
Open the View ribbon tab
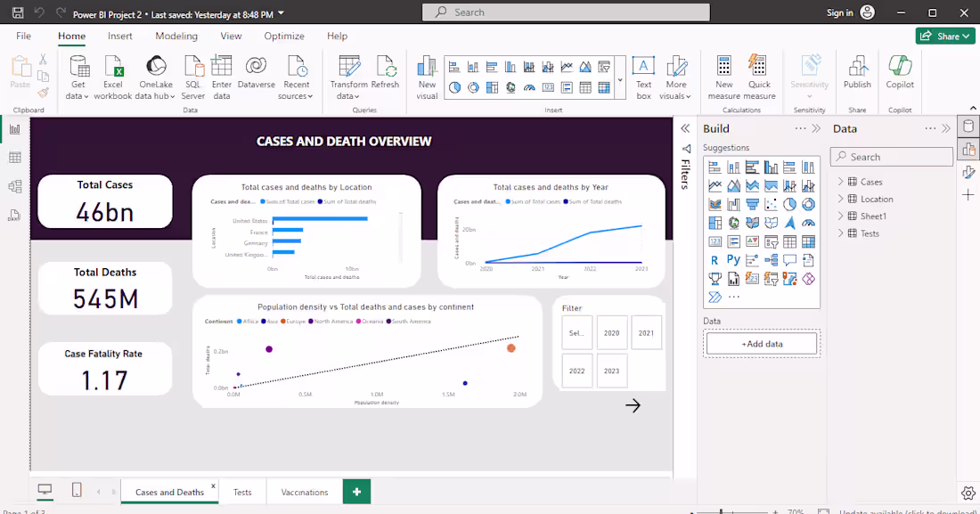pos(231,36)
